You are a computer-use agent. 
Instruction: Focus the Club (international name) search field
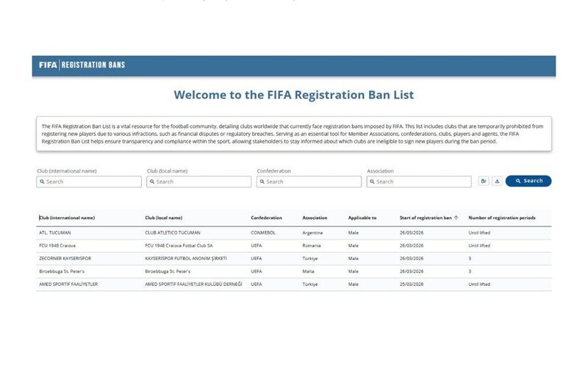click(89, 182)
